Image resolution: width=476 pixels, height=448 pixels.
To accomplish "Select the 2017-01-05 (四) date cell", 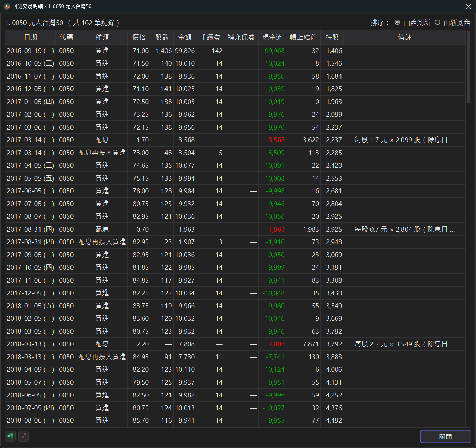I will 31,102.
